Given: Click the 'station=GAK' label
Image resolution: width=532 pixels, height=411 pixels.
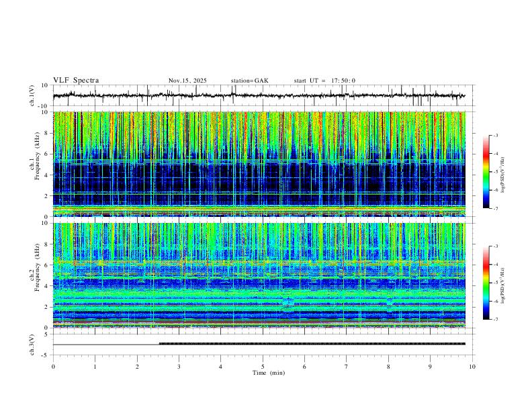Looking at the screenshot, I should coord(249,81).
